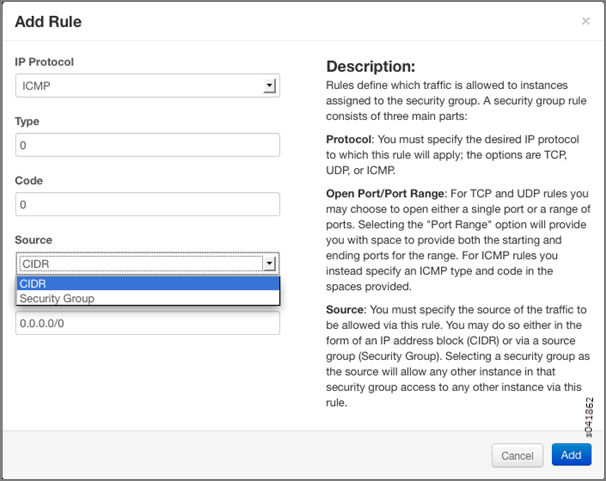Click the Add Rule dialog title

(48, 21)
